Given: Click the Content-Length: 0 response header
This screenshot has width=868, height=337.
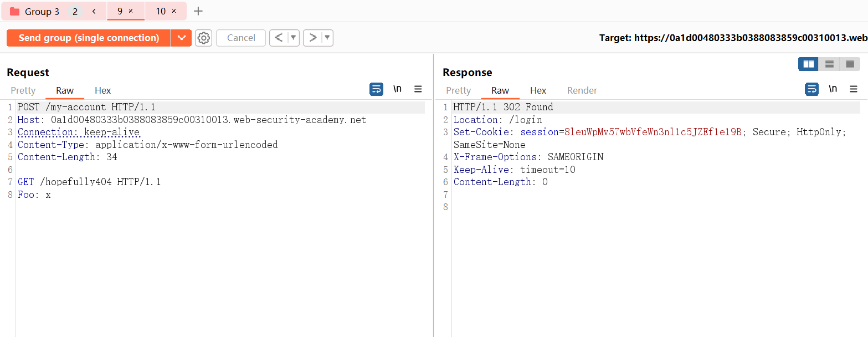Looking at the screenshot, I should [x=500, y=182].
